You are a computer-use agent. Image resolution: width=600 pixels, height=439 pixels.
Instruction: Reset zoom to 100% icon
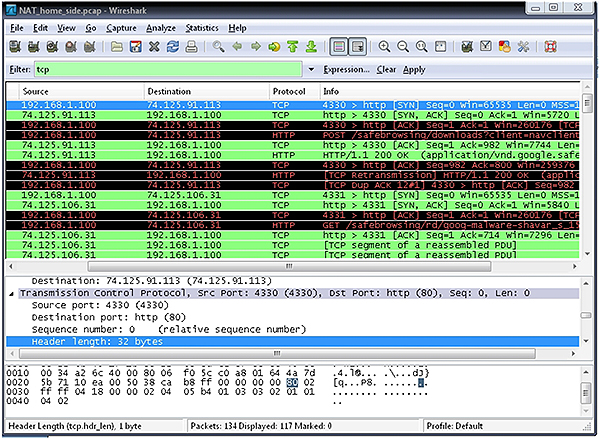(422, 47)
